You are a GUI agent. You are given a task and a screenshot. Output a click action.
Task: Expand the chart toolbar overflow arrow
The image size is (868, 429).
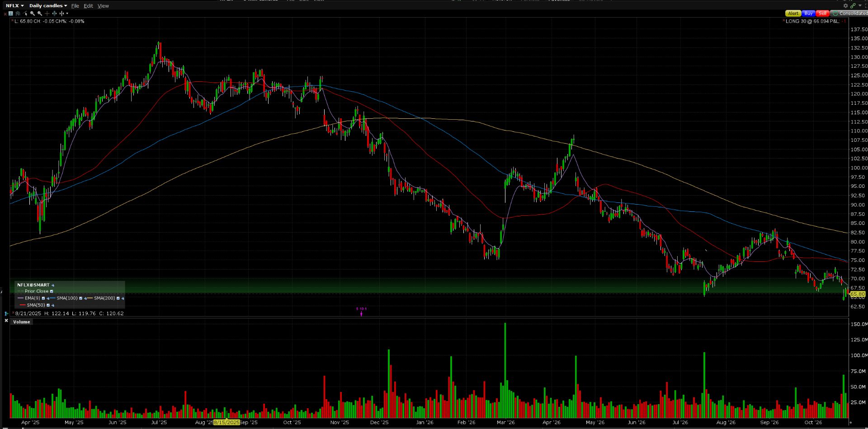[67, 14]
